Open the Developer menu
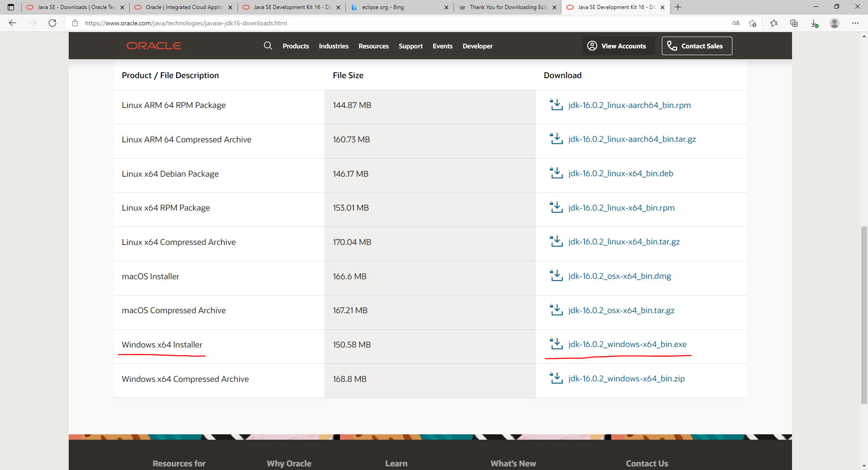 [x=477, y=46]
